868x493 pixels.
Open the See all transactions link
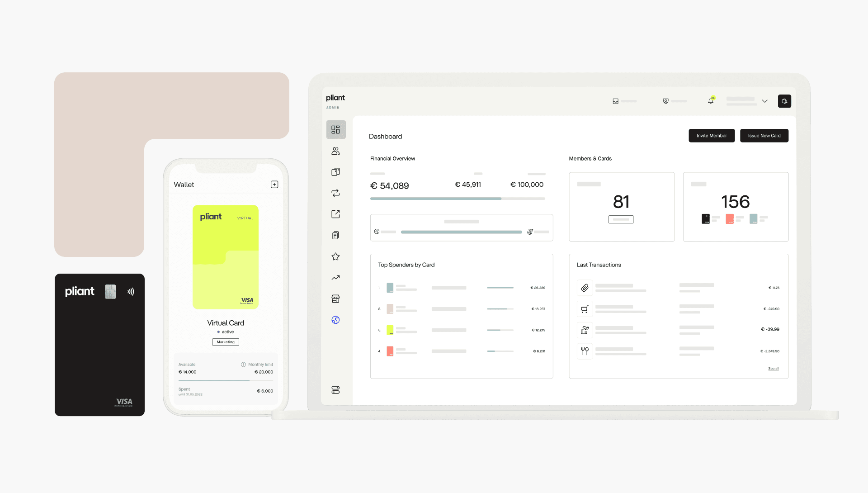(773, 369)
